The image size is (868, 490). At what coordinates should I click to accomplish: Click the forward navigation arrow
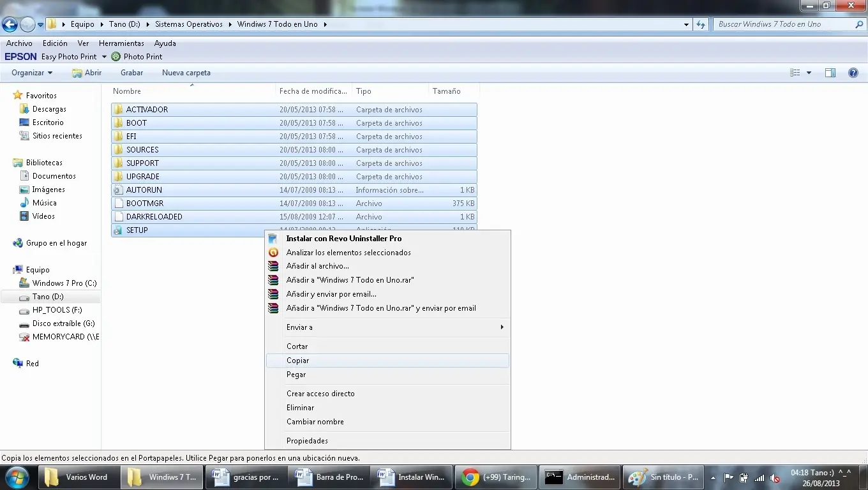coord(27,24)
